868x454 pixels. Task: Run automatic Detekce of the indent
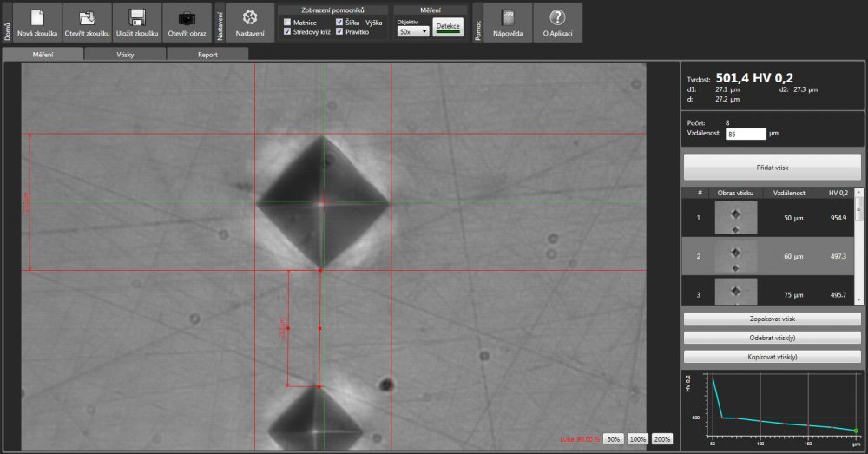pos(449,28)
